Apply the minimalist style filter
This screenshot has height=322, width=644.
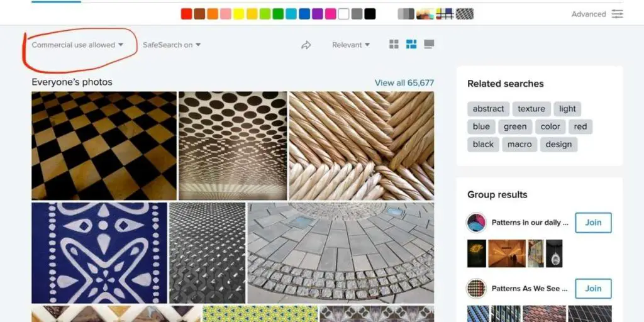[x=445, y=14]
